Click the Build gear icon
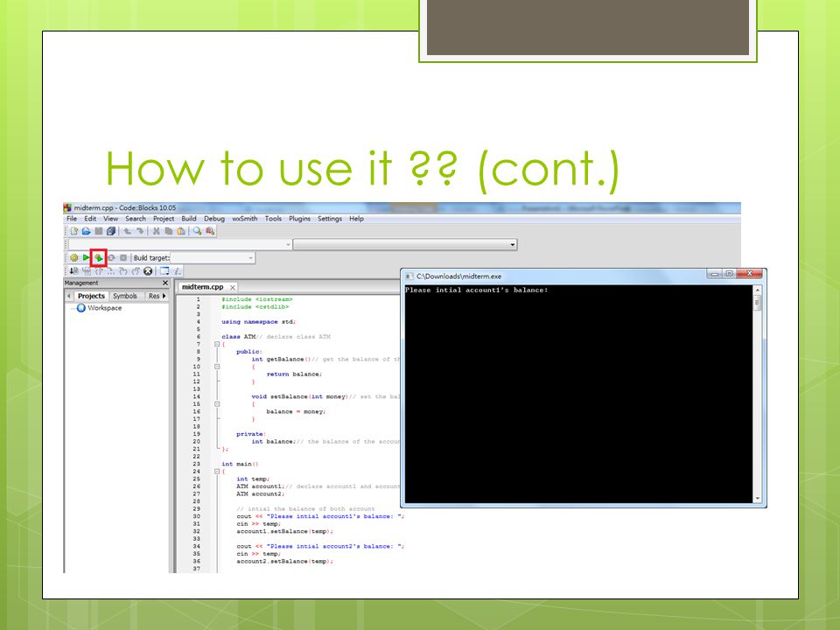This screenshot has width=840, height=630. 74,257
